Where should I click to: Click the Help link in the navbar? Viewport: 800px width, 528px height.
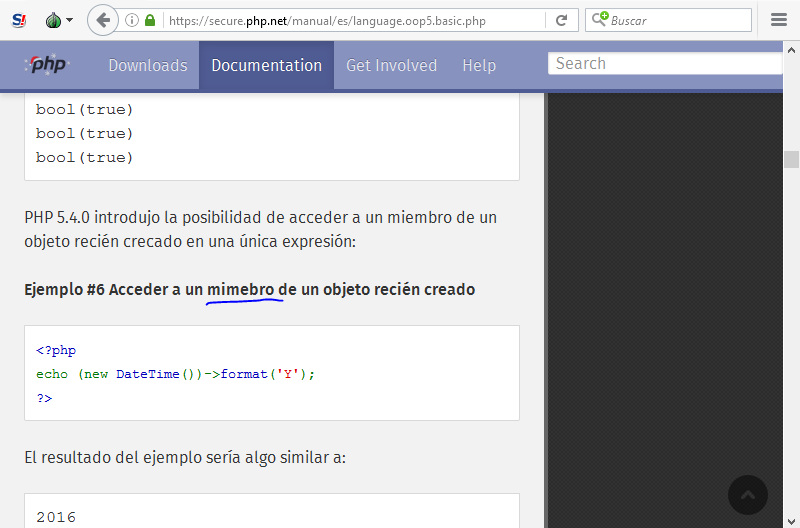479,65
